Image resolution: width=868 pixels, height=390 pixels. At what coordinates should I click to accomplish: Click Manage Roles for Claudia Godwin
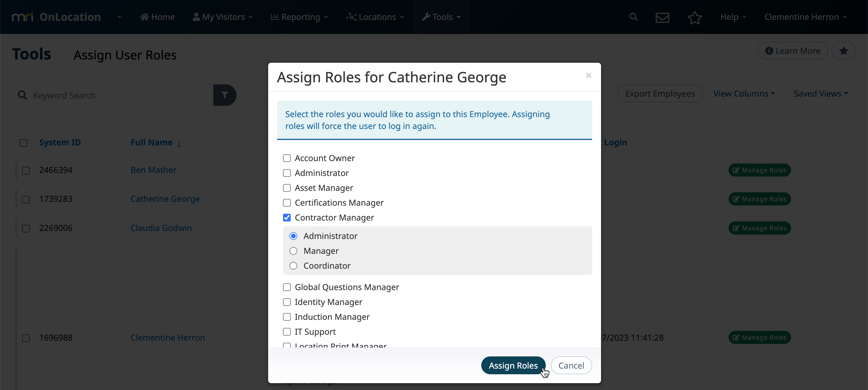(759, 228)
